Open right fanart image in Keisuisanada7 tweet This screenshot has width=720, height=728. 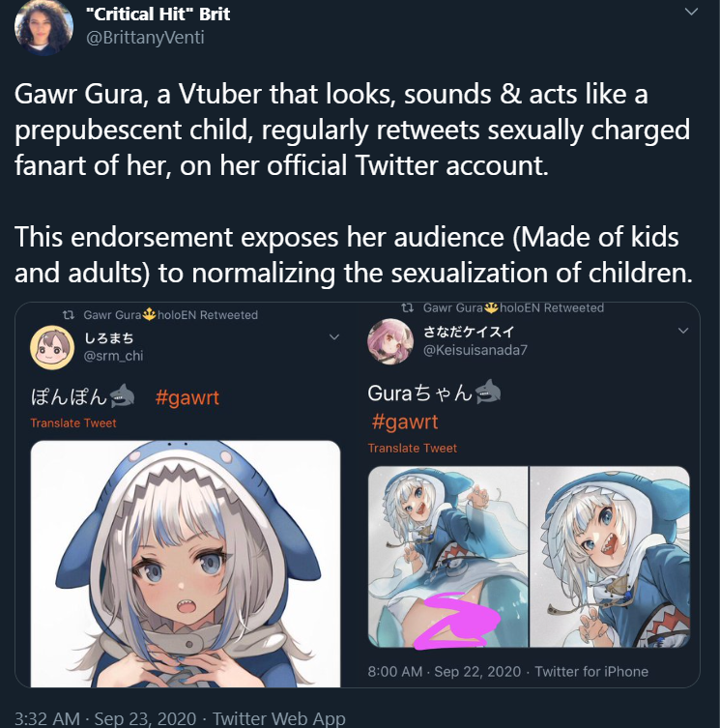pos(610,557)
